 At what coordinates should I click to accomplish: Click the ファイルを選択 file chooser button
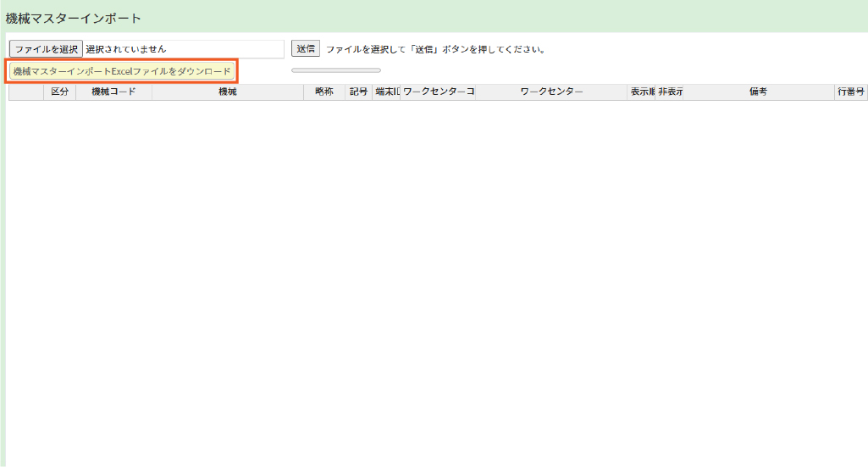point(46,49)
